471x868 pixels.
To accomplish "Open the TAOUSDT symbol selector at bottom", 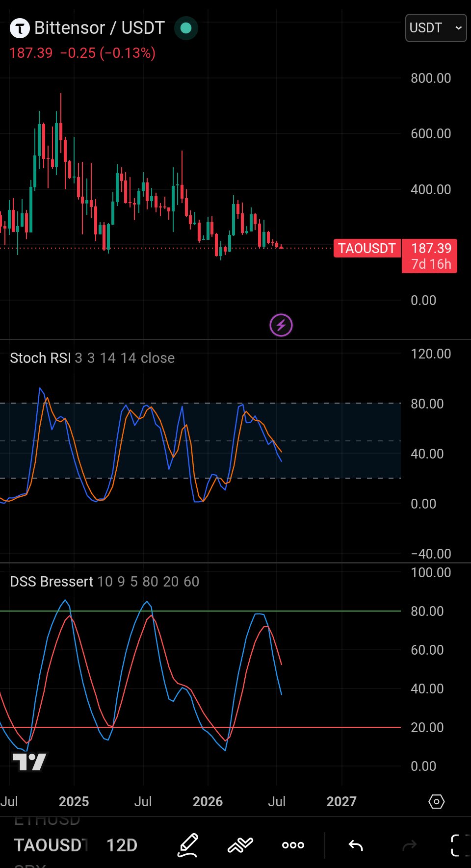I will click(51, 845).
